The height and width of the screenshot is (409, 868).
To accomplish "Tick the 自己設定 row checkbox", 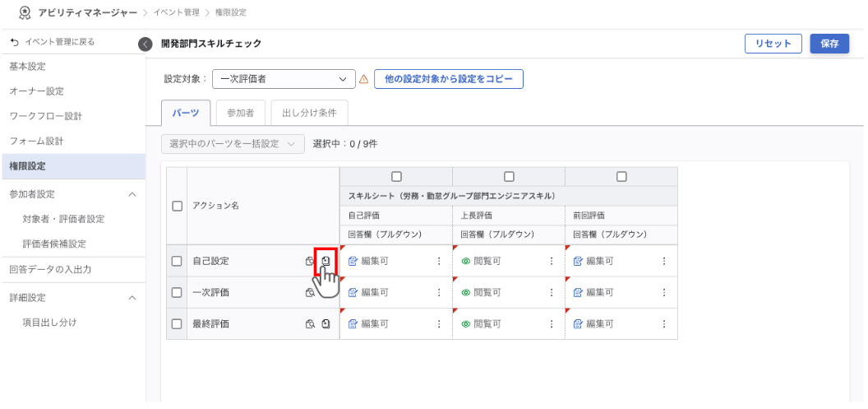I will [x=178, y=261].
